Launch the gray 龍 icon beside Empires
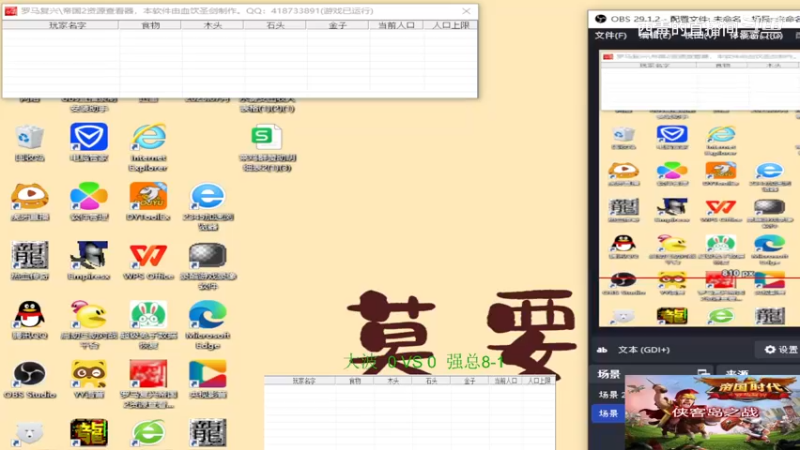Image resolution: width=800 pixels, height=450 pixels. click(30, 256)
